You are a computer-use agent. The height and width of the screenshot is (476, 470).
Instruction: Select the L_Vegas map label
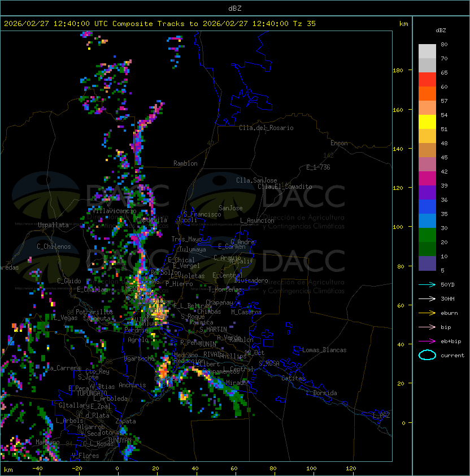[66, 318]
